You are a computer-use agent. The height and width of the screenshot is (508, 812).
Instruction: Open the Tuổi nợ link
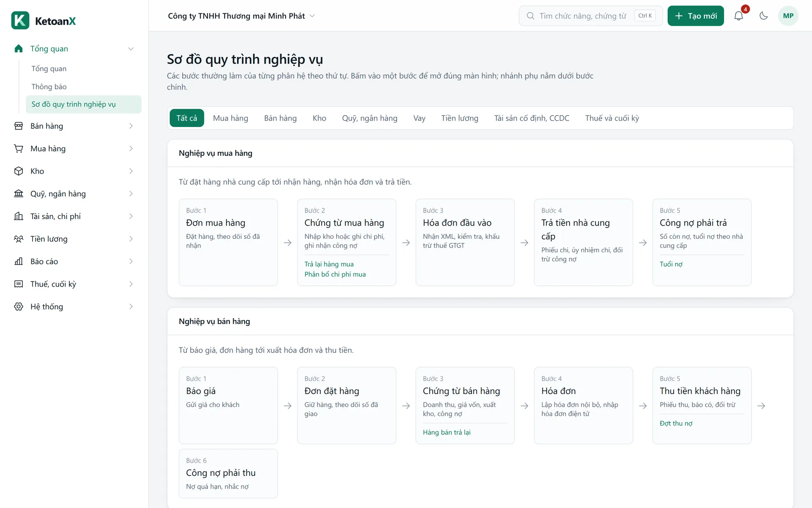tap(671, 264)
